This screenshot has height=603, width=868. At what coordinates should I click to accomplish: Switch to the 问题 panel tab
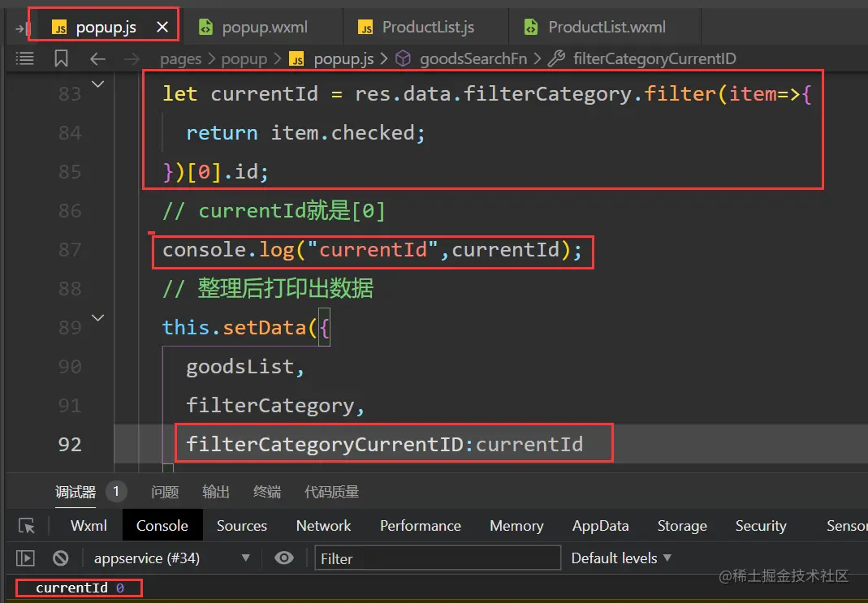point(165,492)
